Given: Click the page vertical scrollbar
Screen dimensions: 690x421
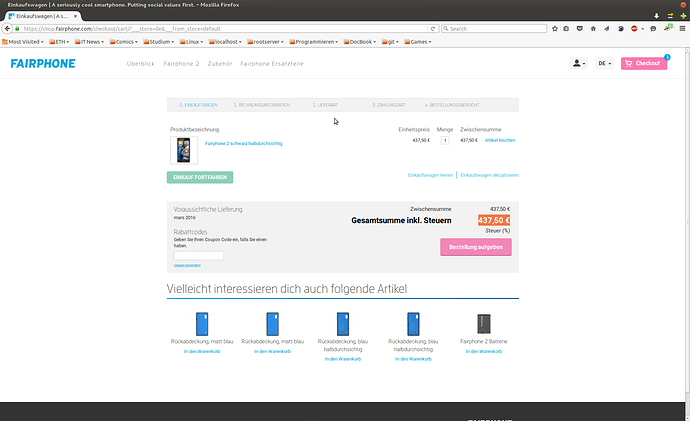Looking at the screenshot, I should [x=687, y=224].
